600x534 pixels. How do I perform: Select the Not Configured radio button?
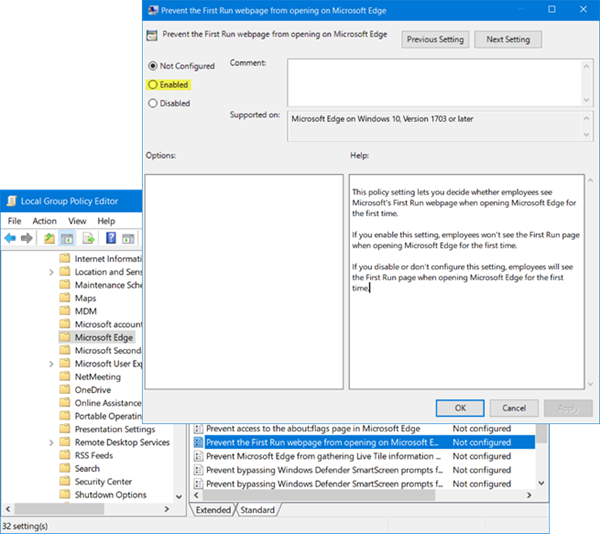(x=153, y=66)
